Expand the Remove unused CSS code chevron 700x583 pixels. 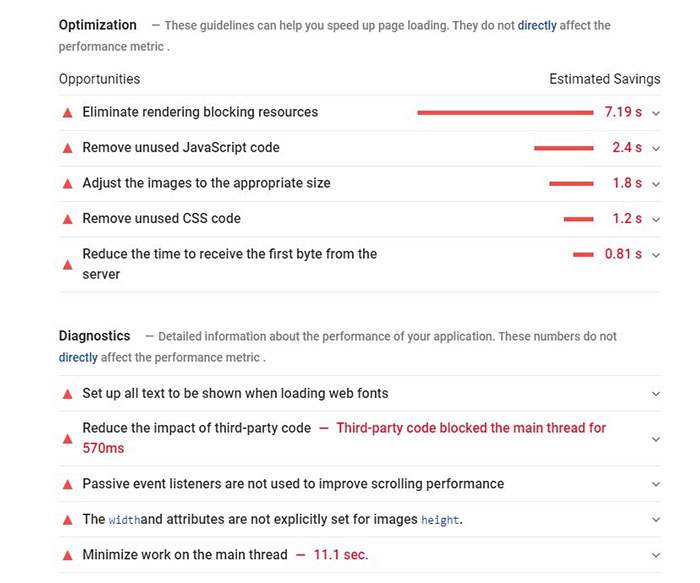pyautogui.click(x=656, y=219)
